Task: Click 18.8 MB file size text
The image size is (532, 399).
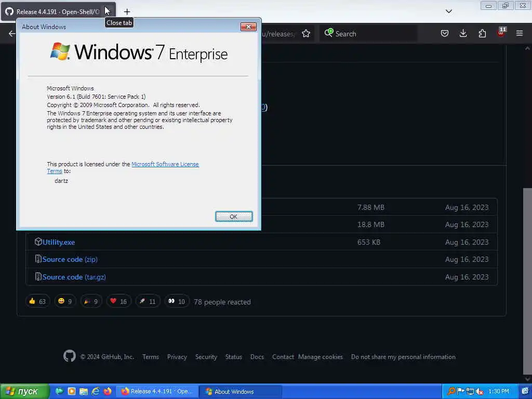Action: (371, 224)
